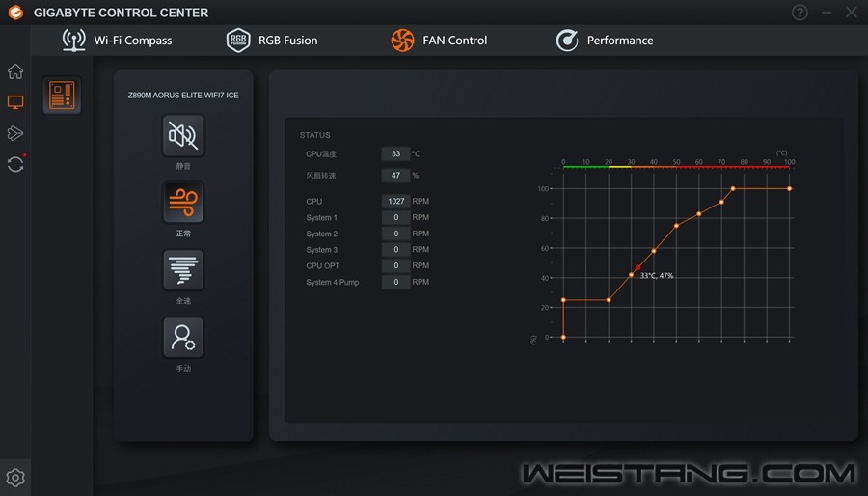Click the red current-point marker on fan curve
The height and width of the screenshot is (496, 868).
click(637, 268)
